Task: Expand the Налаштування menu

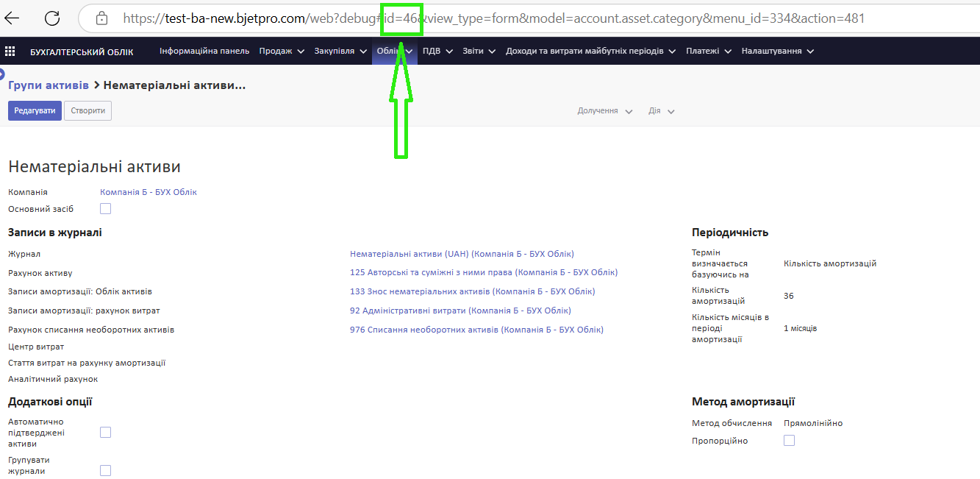Action: [778, 52]
